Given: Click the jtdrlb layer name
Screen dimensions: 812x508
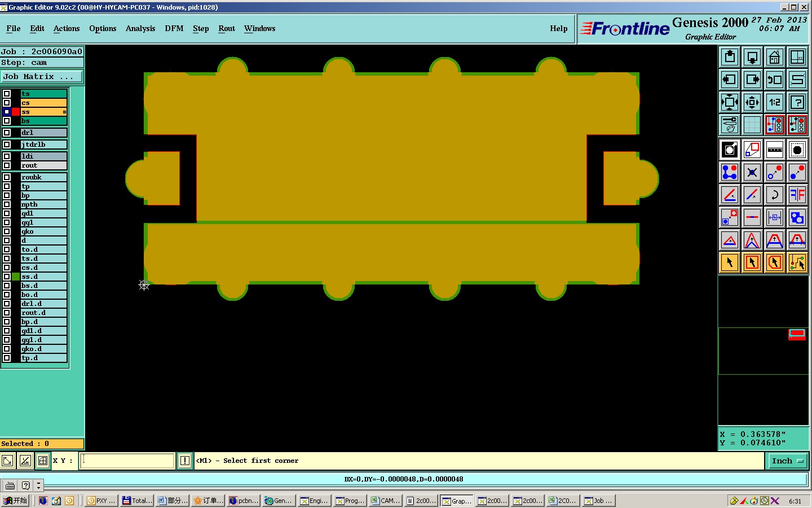Looking at the screenshot, I should click(44, 144).
